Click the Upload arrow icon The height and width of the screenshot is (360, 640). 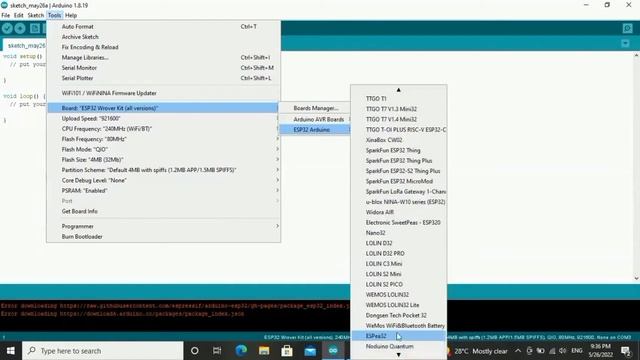(20, 28)
